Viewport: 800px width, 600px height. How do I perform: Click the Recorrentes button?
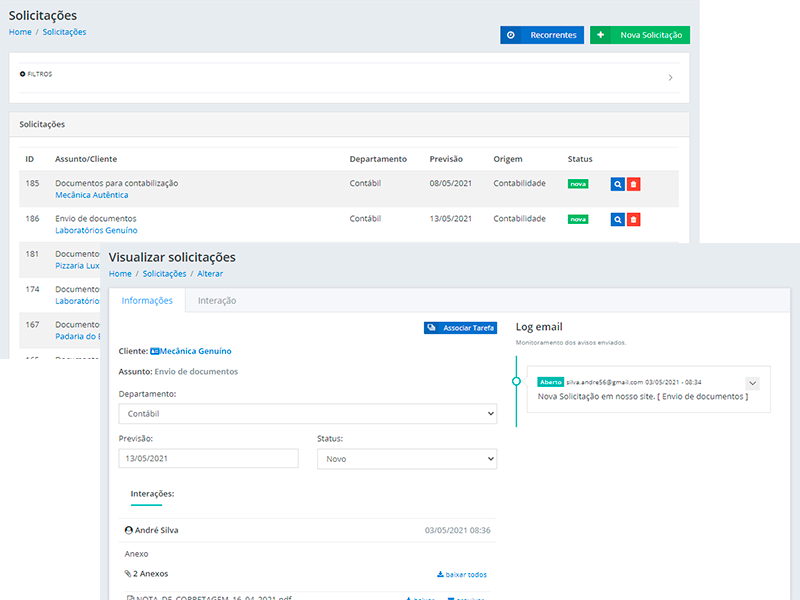541,35
